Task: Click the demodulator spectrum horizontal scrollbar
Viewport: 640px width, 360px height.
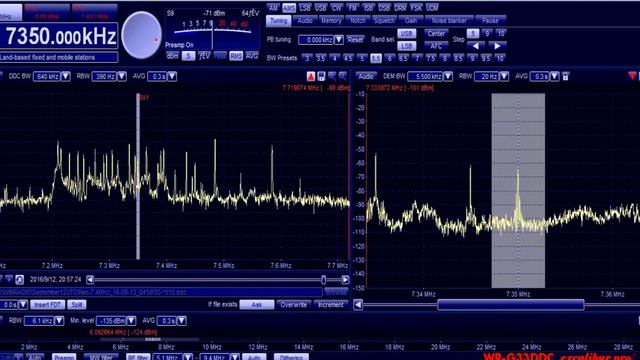Action: pos(511,304)
